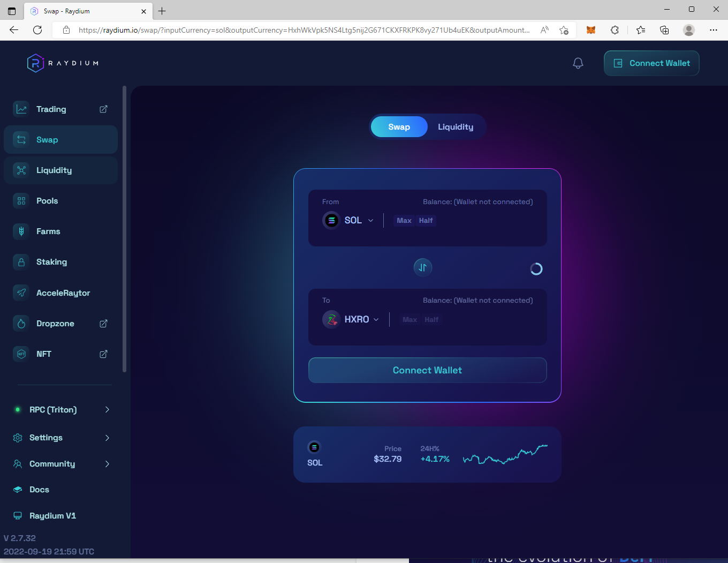The width and height of the screenshot is (728, 563).
Task: Open Liquidity from sidebar
Action: (x=60, y=170)
